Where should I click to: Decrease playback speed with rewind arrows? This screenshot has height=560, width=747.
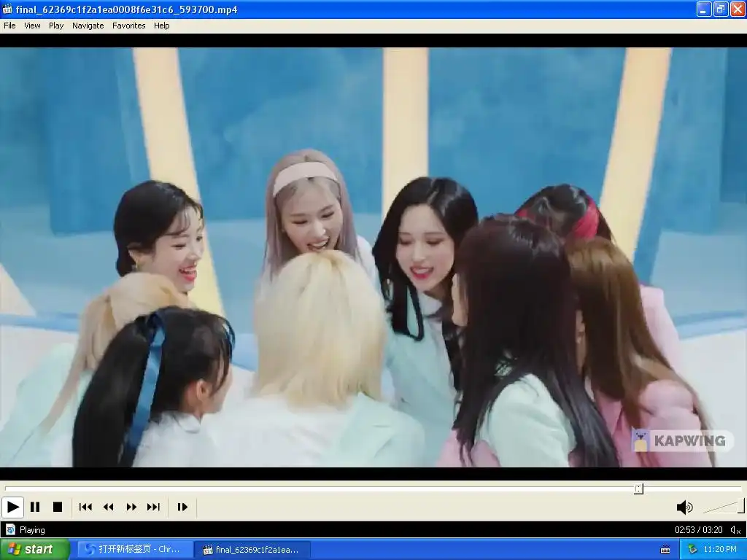[109, 507]
